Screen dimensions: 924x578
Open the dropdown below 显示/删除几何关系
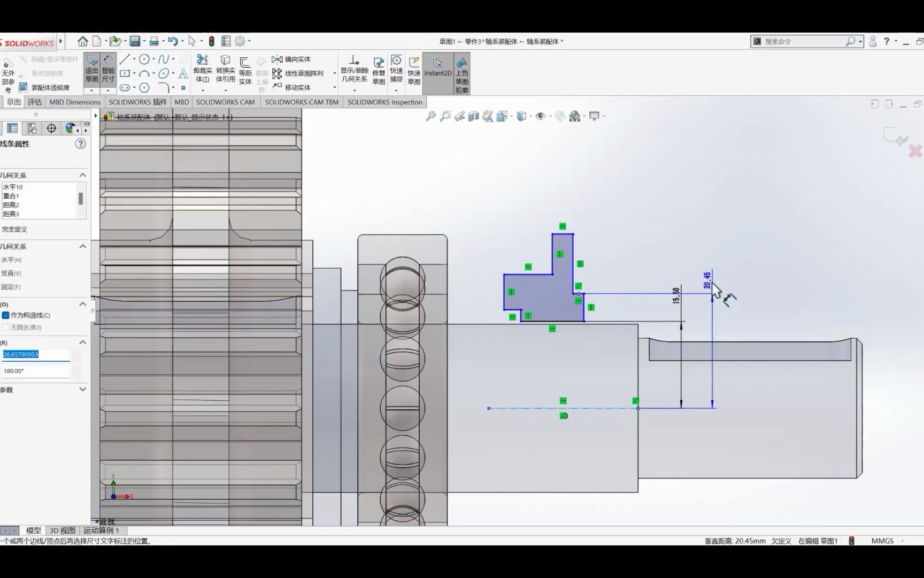[x=355, y=90]
